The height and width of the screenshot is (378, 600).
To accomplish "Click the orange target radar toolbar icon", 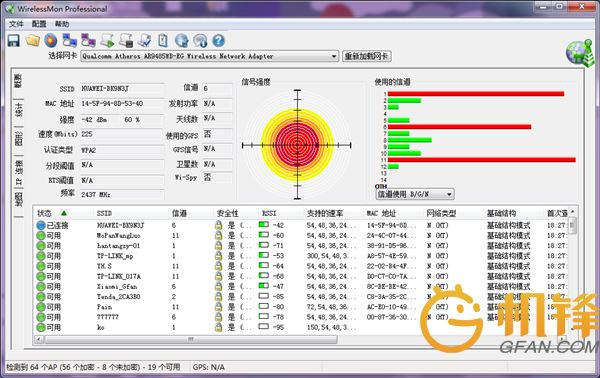I will point(51,41).
